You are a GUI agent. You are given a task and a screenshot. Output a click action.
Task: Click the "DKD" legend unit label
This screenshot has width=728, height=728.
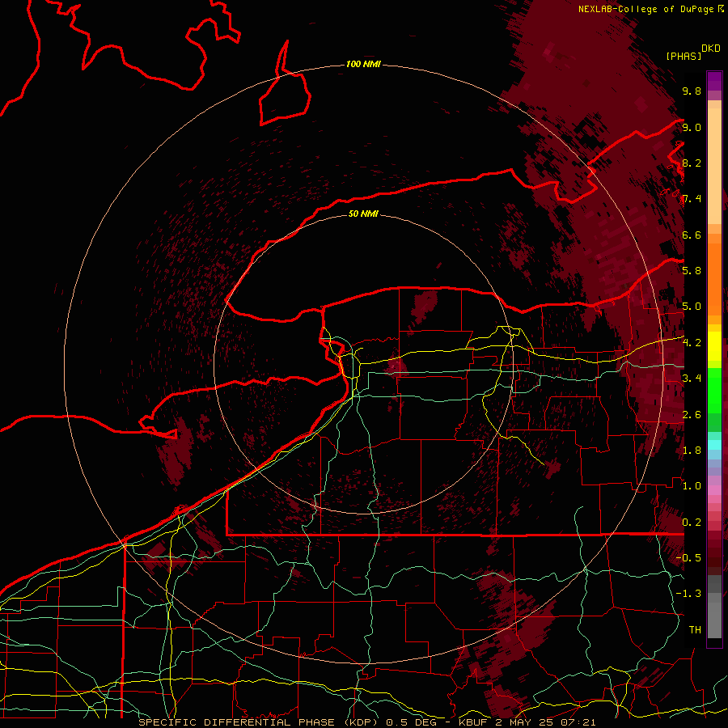click(711, 49)
